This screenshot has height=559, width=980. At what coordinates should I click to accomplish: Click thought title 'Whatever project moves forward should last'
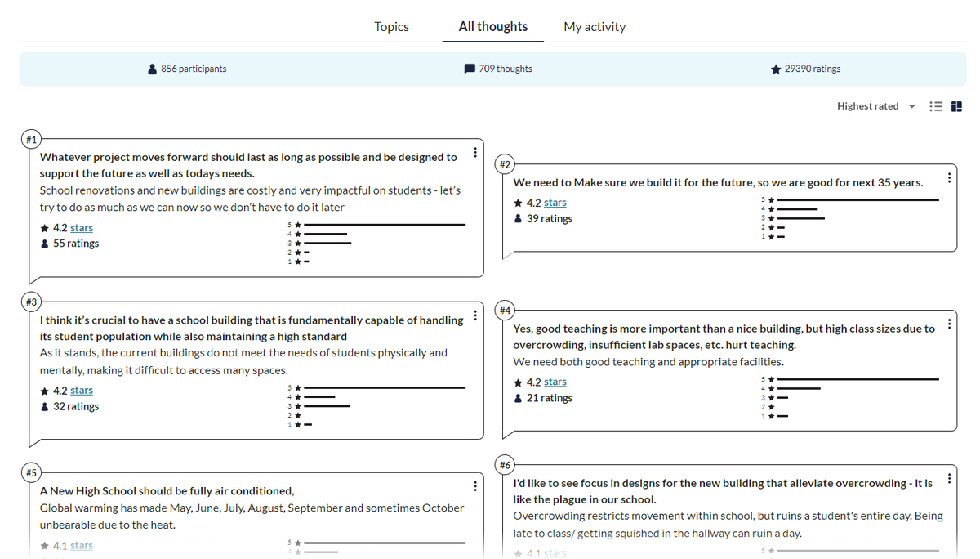click(248, 165)
